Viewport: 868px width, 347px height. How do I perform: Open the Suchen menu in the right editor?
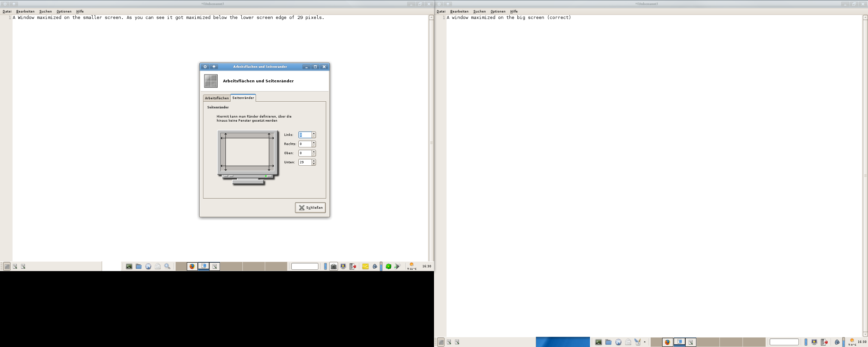point(479,12)
